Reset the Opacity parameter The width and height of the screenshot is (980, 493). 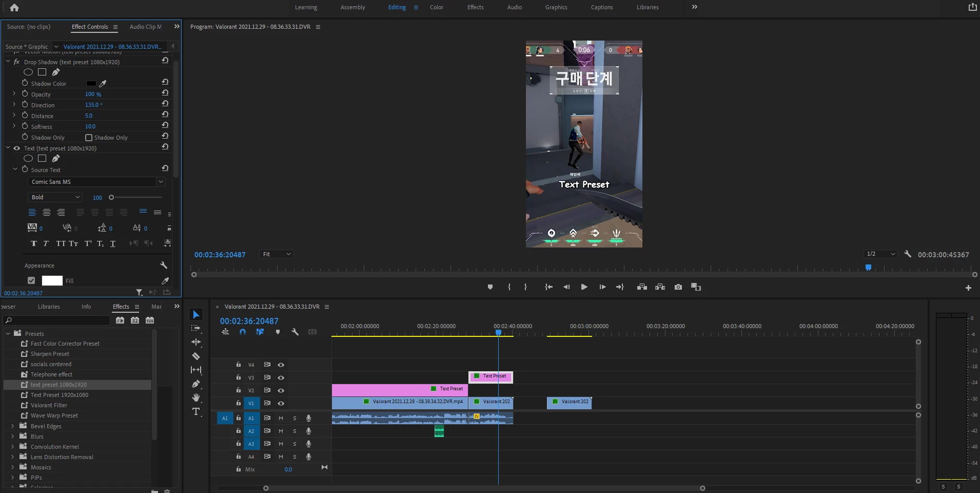(x=165, y=93)
